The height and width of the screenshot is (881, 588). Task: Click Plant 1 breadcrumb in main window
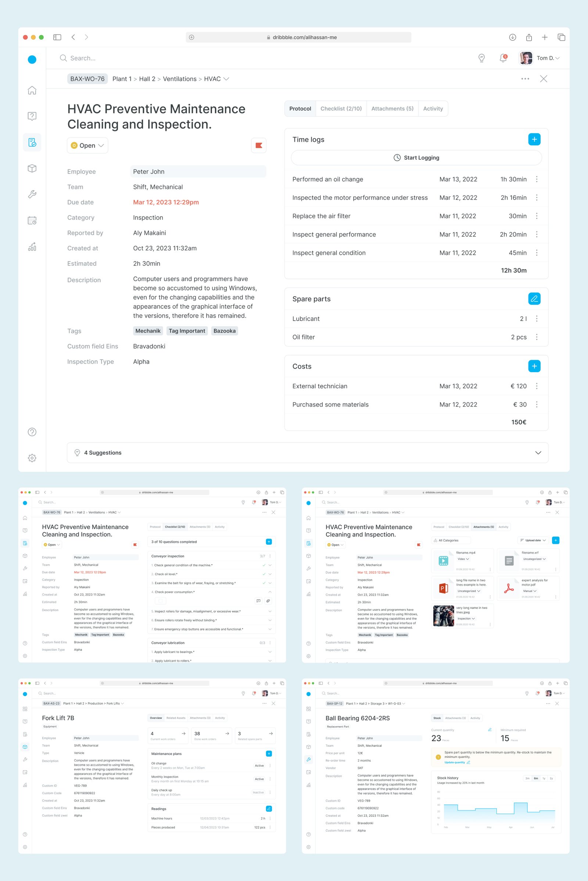(x=122, y=79)
